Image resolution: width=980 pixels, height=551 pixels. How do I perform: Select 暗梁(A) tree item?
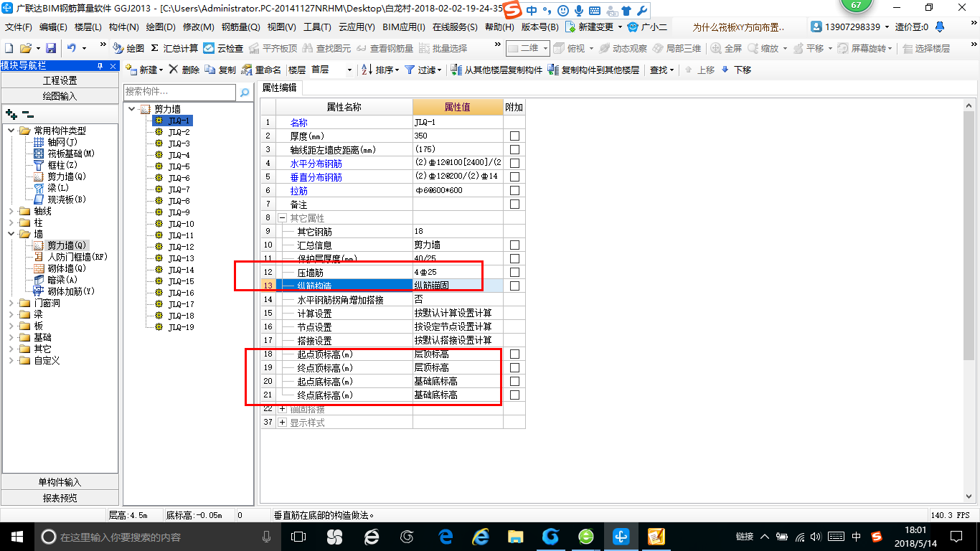(62, 280)
